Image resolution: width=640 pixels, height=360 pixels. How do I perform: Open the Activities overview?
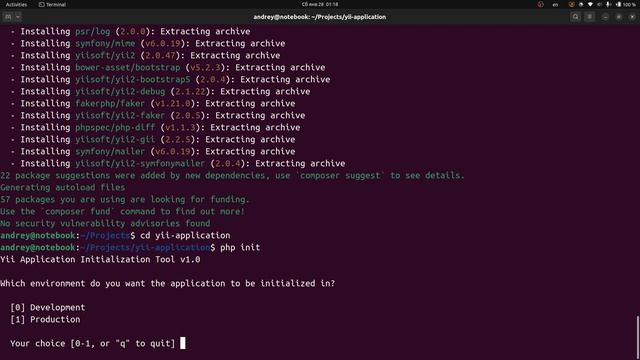[16, 4]
